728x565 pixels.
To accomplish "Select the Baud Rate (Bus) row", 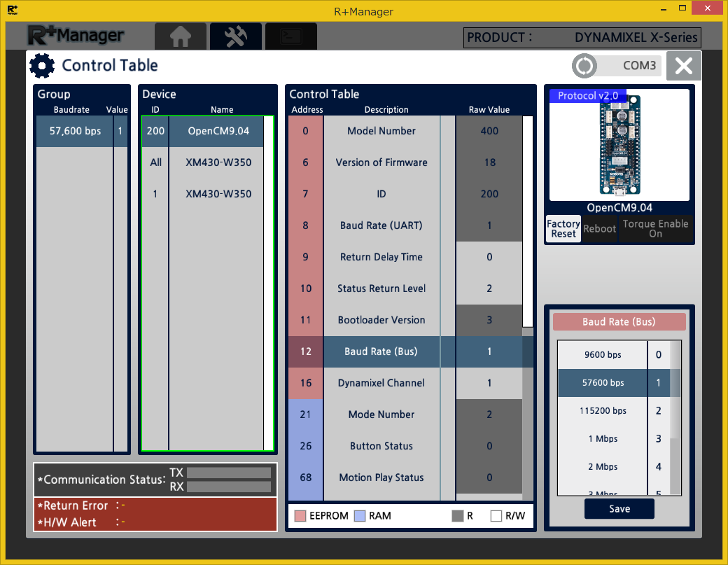I will (x=405, y=351).
